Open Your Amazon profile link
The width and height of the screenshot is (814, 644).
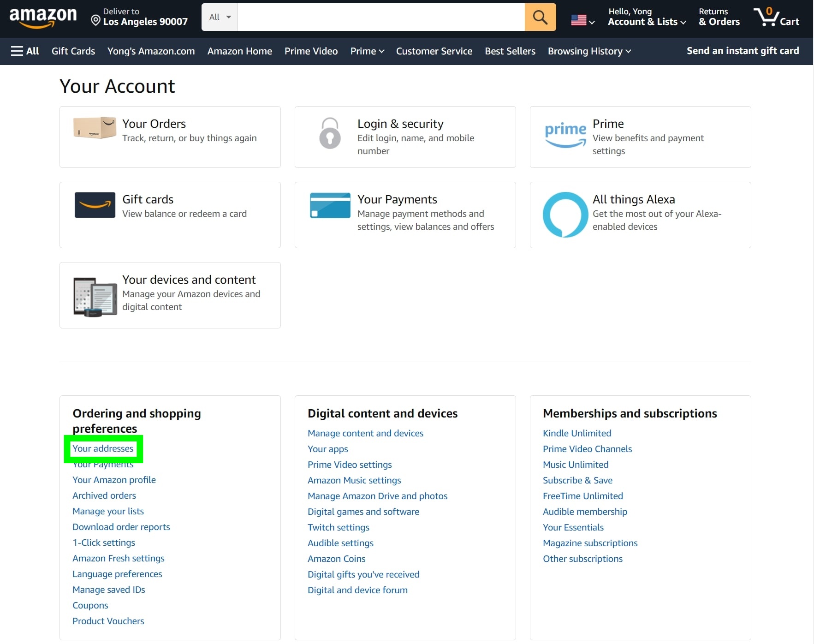(x=114, y=480)
